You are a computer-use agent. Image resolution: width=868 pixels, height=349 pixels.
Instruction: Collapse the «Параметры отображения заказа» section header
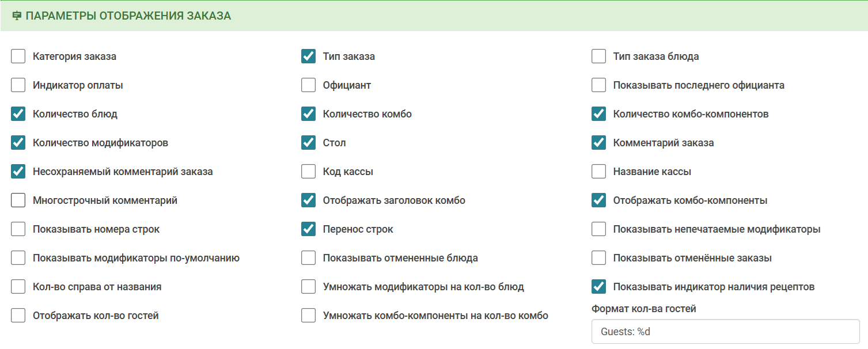click(x=128, y=16)
